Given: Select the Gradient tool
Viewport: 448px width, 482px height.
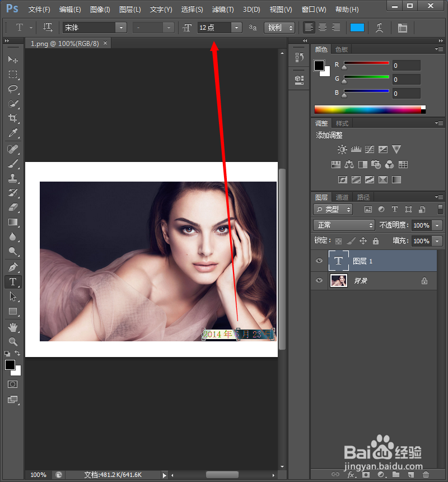Looking at the screenshot, I should tap(12, 222).
